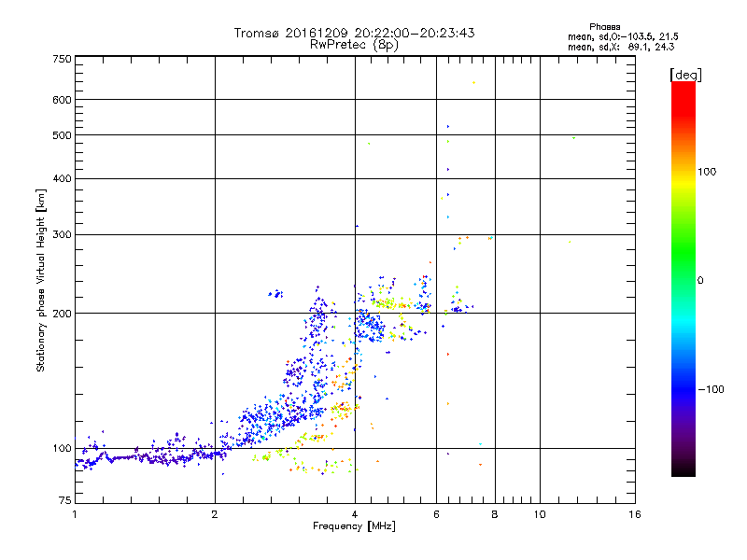This screenshot has width=747, height=560.
Task: Click the plot title 'Tromsø 20161209 20:22:00-20:23:43'
Action: coord(354,33)
